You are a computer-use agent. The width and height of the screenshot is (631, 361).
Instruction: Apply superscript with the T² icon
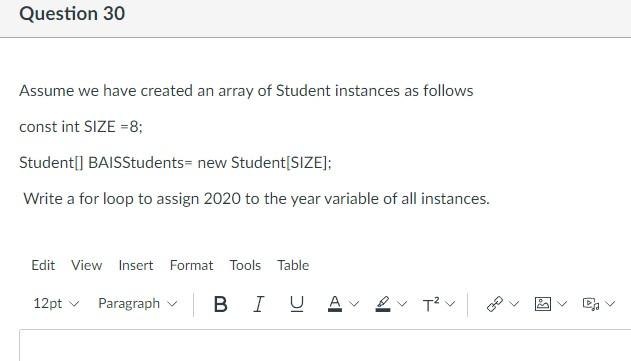pos(431,304)
